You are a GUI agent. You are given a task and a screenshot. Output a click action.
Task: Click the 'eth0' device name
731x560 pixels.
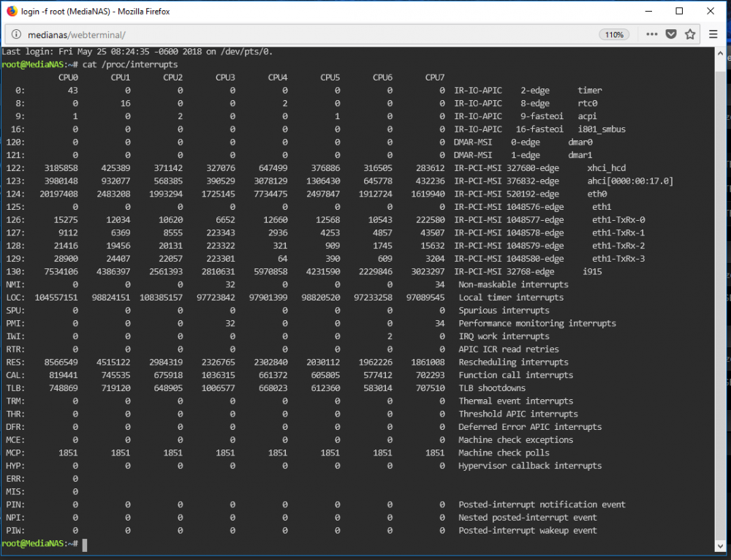597,194
